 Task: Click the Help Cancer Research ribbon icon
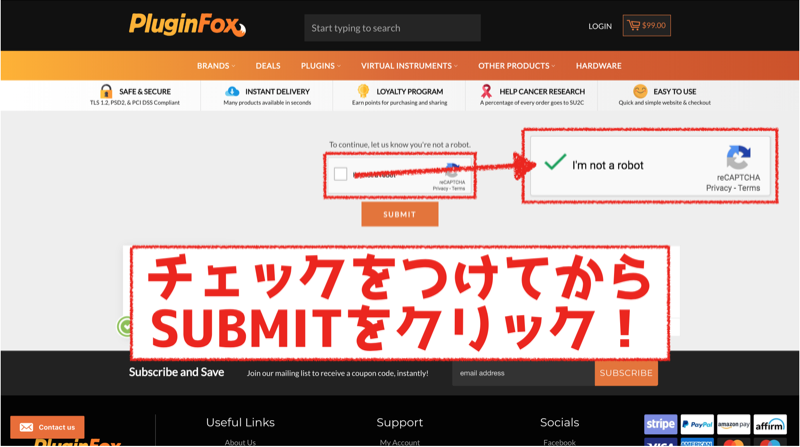(x=486, y=91)
